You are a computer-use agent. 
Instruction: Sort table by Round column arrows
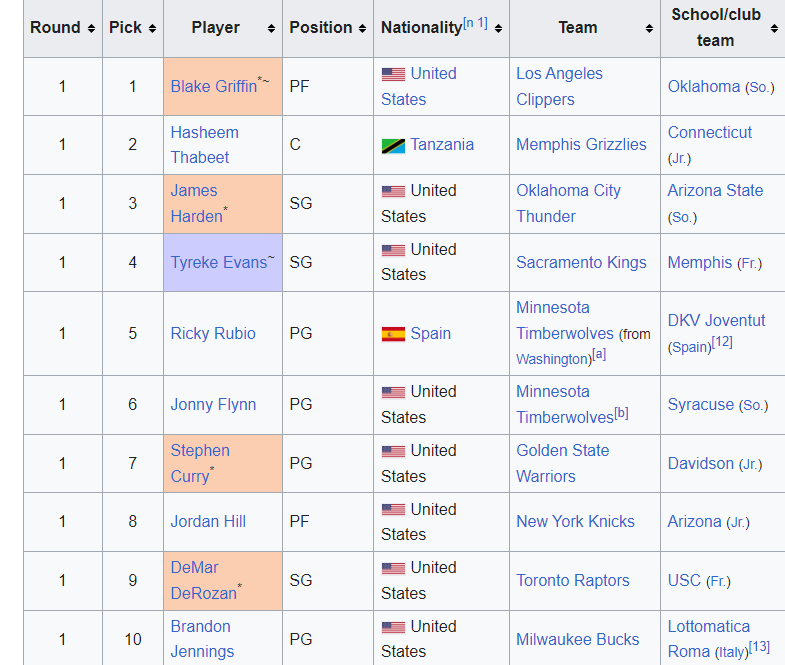(x=91, y=29)
